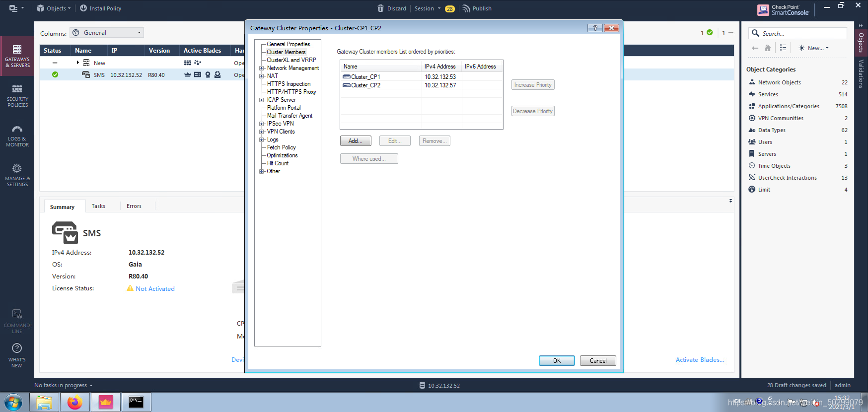This screenshot has width=868, height=412.
Task: Select HTTPS Inspection tree item
Action: click(x=289, y=84)
